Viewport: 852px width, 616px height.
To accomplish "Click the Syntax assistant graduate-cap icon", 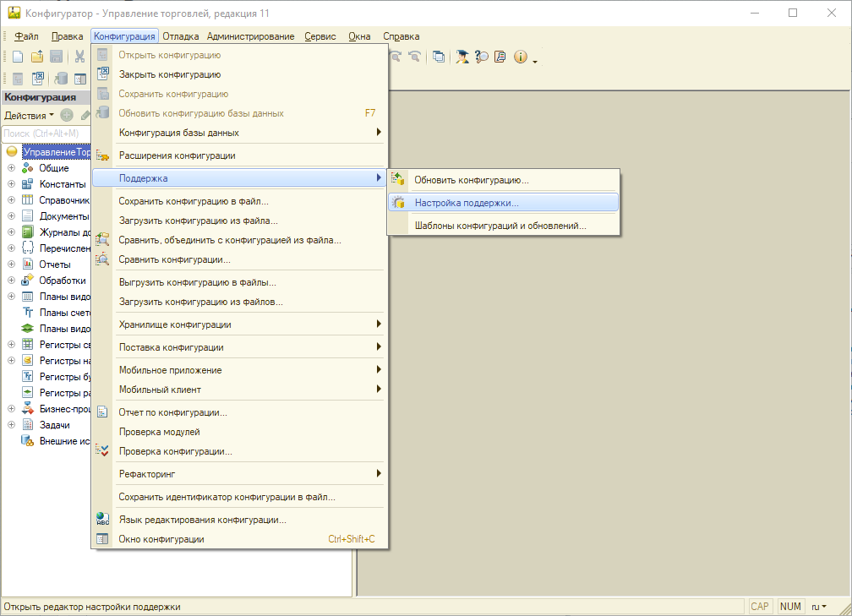I will coord(462,57).
